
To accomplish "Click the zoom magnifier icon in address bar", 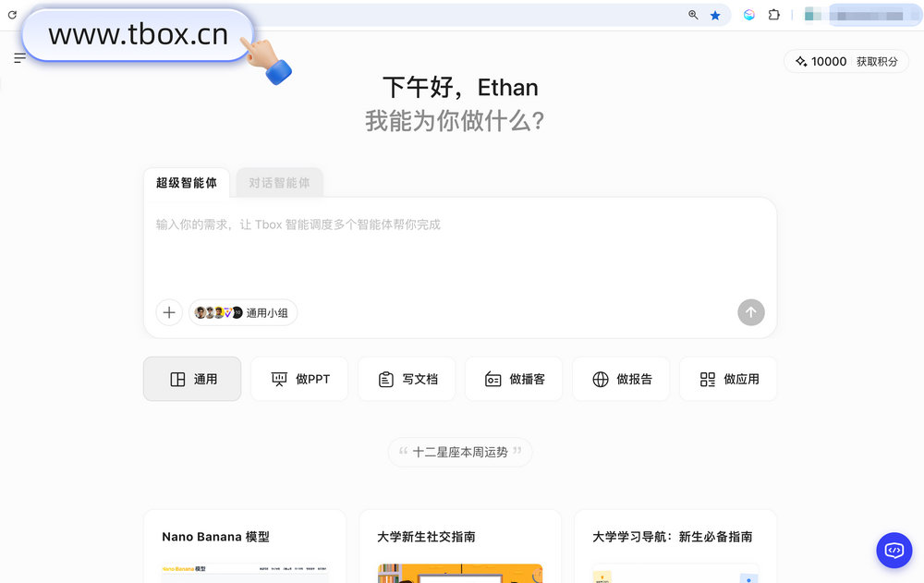I will pos(693,15).
